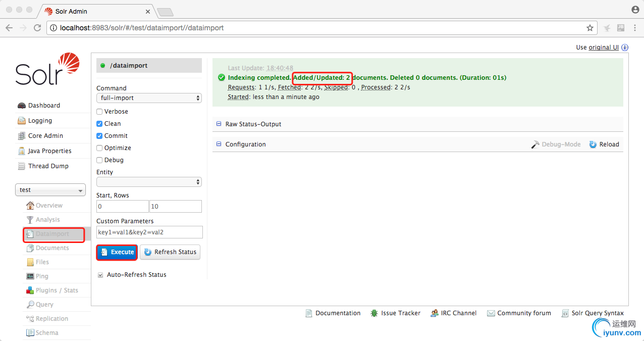Open the Plugins / Stats blocks icon
Screen dimensions: 644x341
tap(30, 290)
